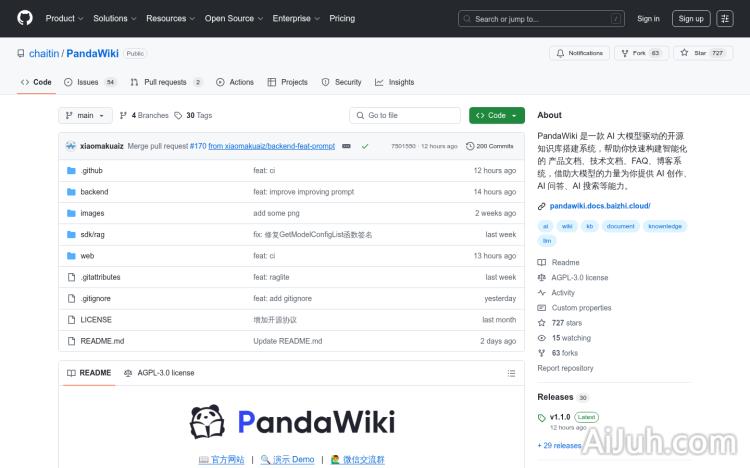Open the GitHub homepage logo

coord(25,18)
